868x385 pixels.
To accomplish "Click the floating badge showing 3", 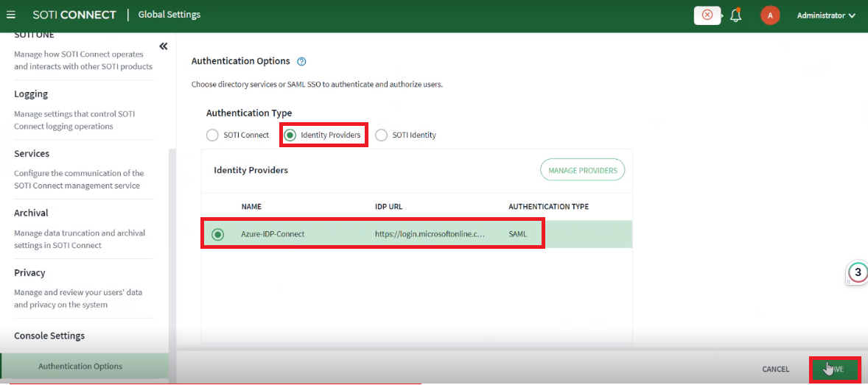I will click(x=858, y=272).
